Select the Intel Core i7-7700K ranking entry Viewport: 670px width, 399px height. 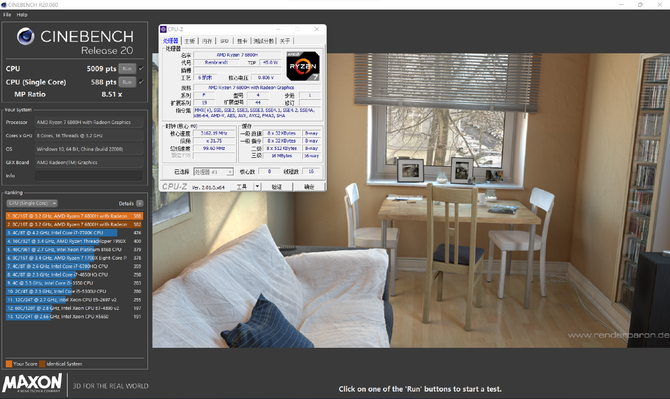point(74,233)
